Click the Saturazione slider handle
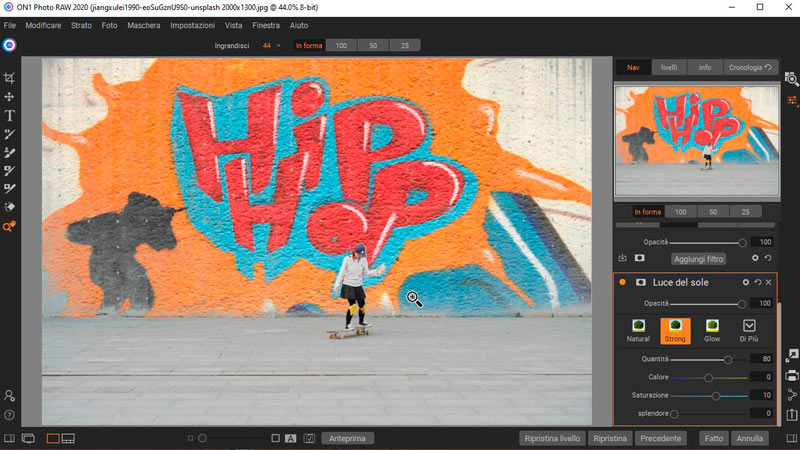Image resolution: width=800 pixels, height=450 pixels. click(716, 395)
